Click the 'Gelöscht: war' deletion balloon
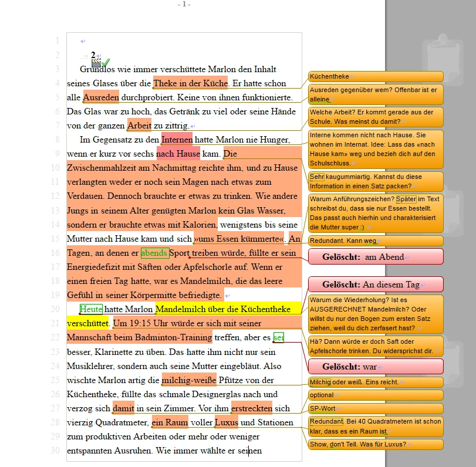 coord(376,367)
